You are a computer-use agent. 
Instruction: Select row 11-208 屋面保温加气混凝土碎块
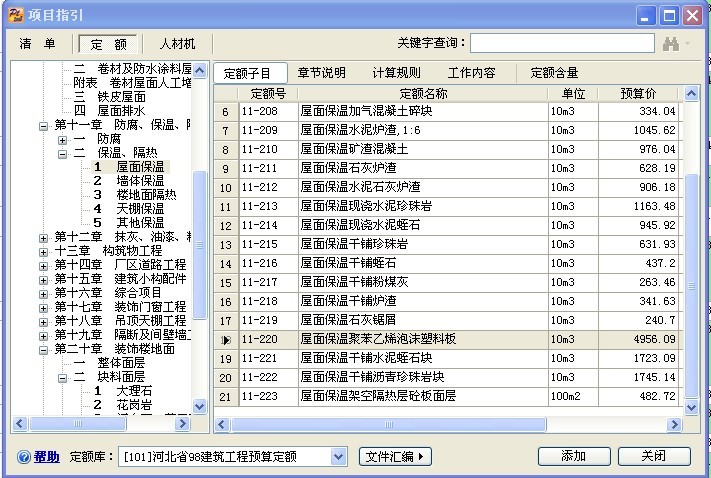pos(447,111)
